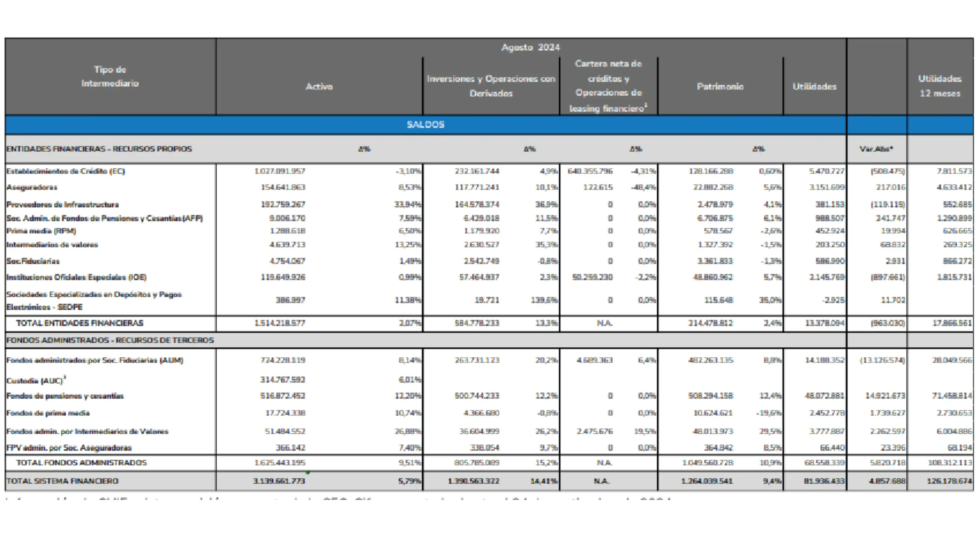Click the 33,94% variation cell

408,204
